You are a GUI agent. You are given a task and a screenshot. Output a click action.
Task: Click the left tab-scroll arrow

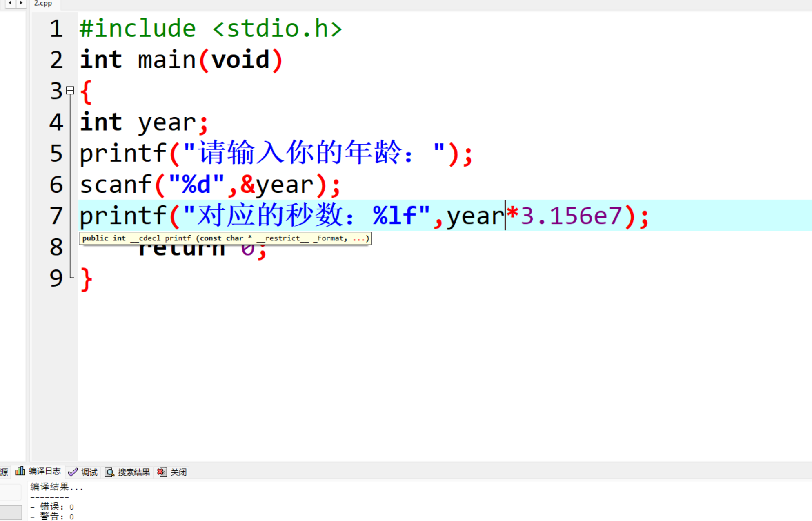tap(10, 3)
